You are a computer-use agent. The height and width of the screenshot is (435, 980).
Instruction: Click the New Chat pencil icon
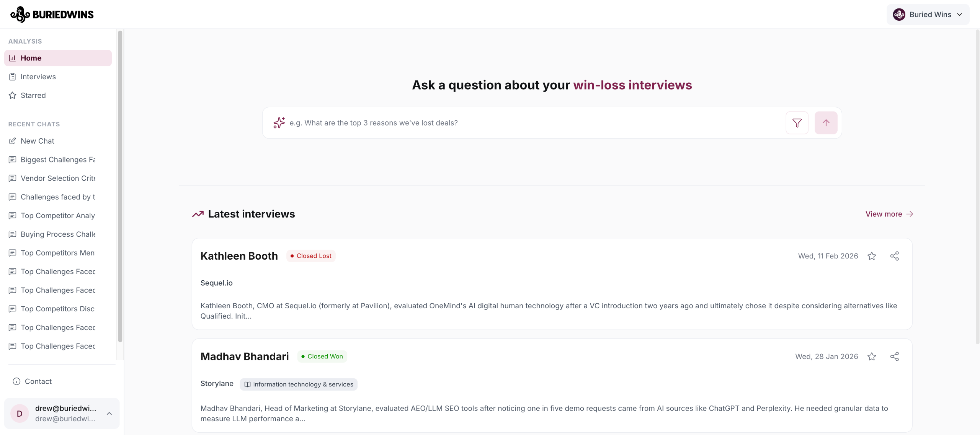13,141
